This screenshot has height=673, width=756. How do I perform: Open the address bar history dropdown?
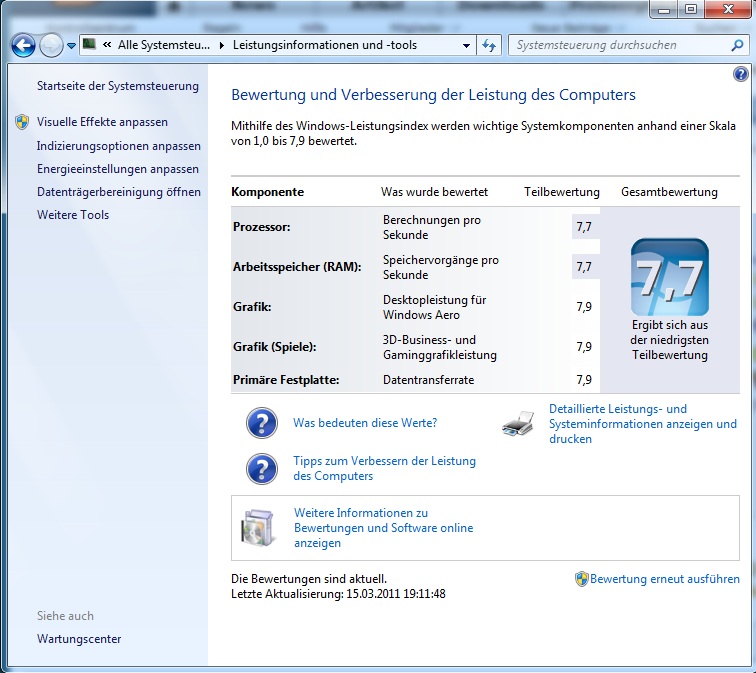click(x=466, y=45)
